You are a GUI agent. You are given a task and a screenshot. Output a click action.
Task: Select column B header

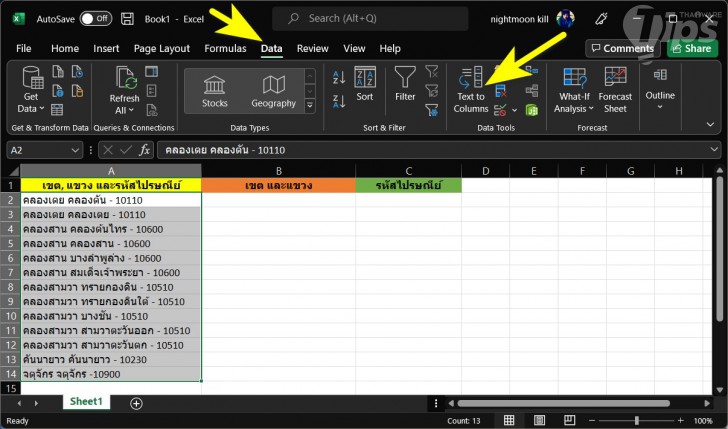279,171
